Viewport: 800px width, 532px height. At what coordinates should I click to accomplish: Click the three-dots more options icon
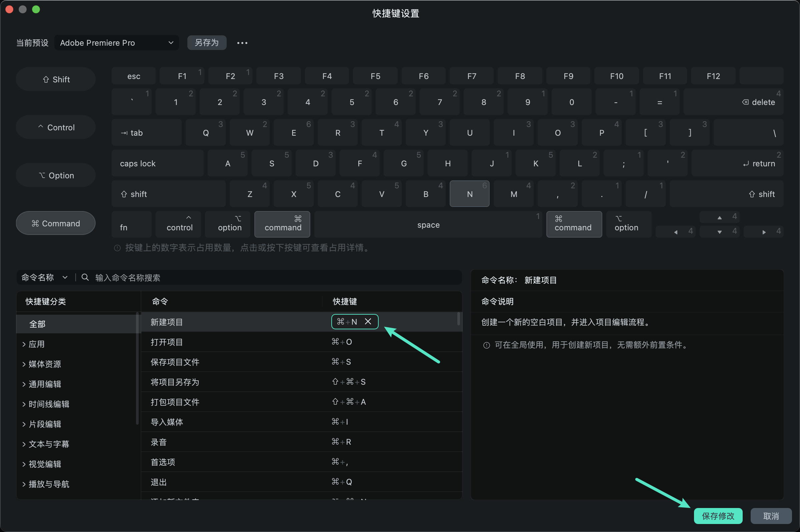[242, 43]
